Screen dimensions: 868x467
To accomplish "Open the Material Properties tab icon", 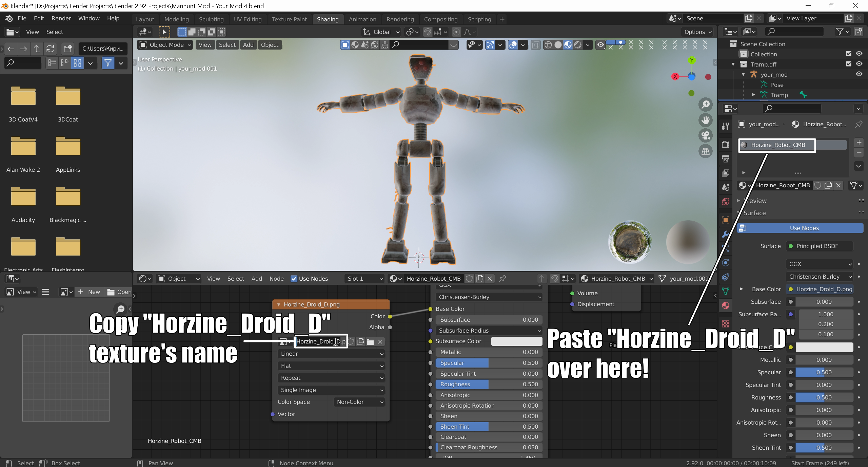I will coord(726,305).
